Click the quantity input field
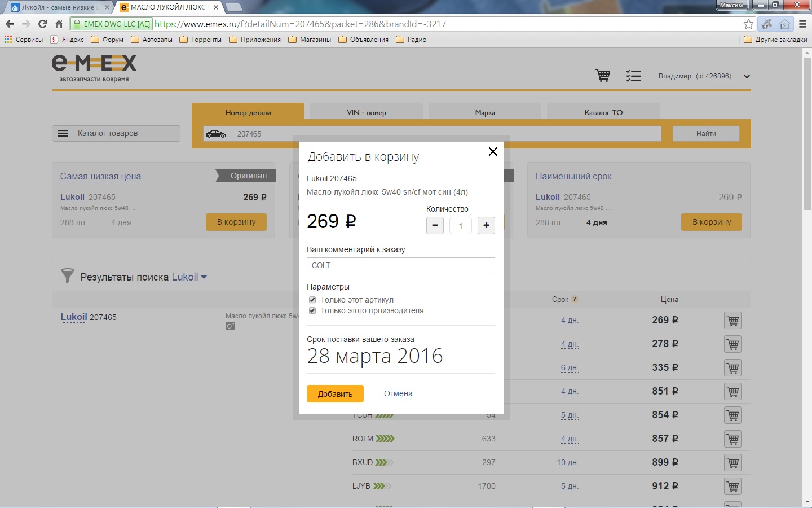 pyautogui.click(x=461, y=225)
